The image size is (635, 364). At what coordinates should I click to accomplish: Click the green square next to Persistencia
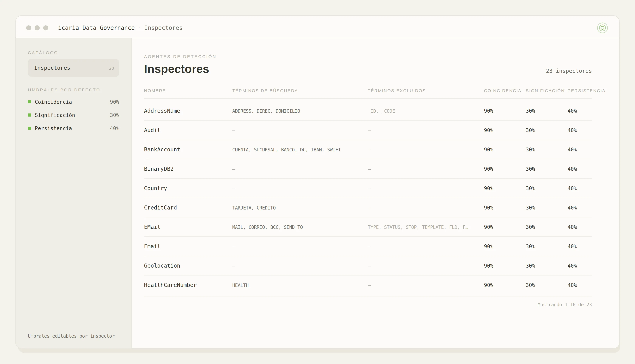click(x=29, y=128)
